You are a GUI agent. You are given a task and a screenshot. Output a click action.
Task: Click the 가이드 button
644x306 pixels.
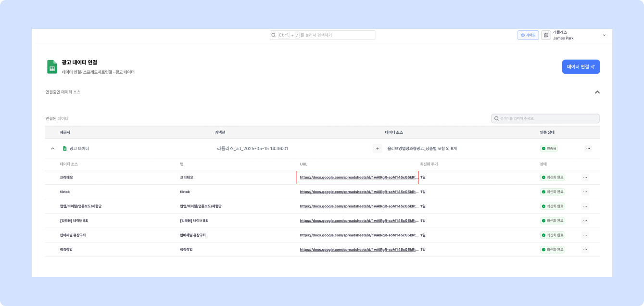[528, 35]
